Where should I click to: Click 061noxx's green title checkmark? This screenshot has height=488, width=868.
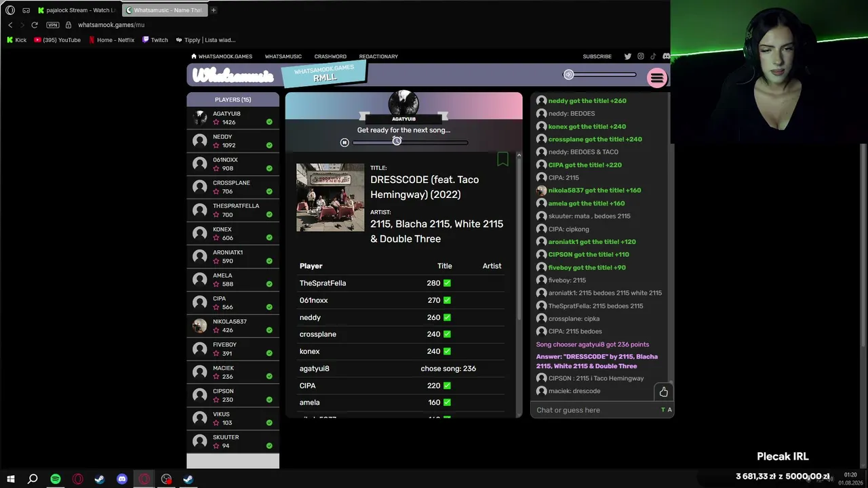point(447,300)
